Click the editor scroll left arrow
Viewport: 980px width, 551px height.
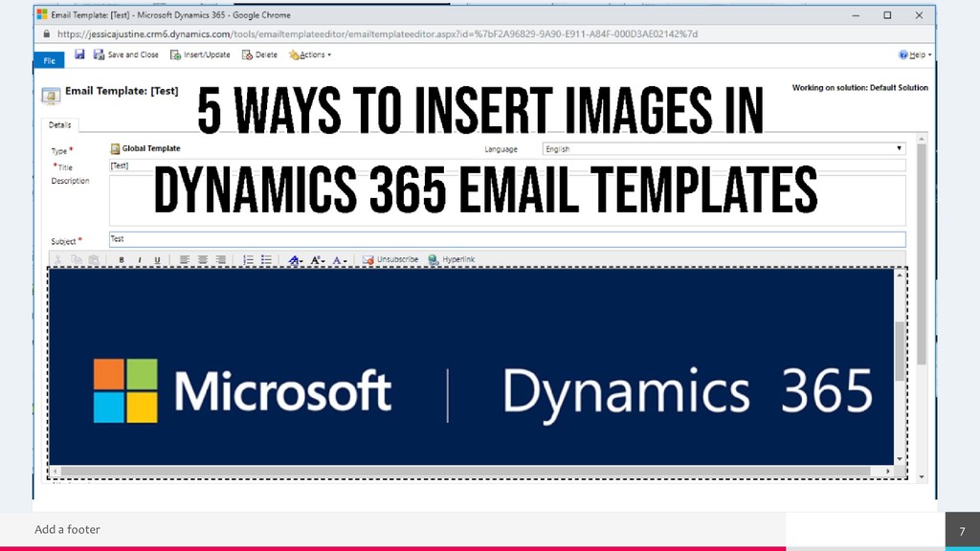[x=55, y=471]
